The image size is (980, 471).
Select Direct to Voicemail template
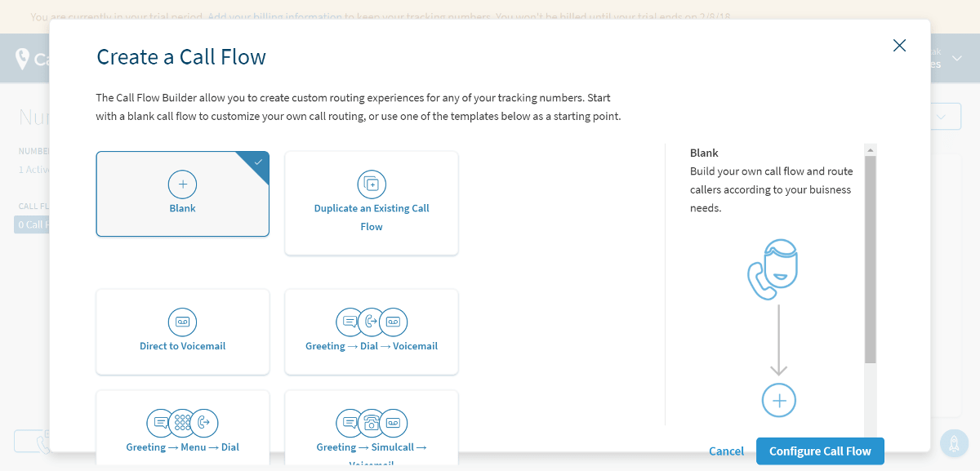point(183,332)
